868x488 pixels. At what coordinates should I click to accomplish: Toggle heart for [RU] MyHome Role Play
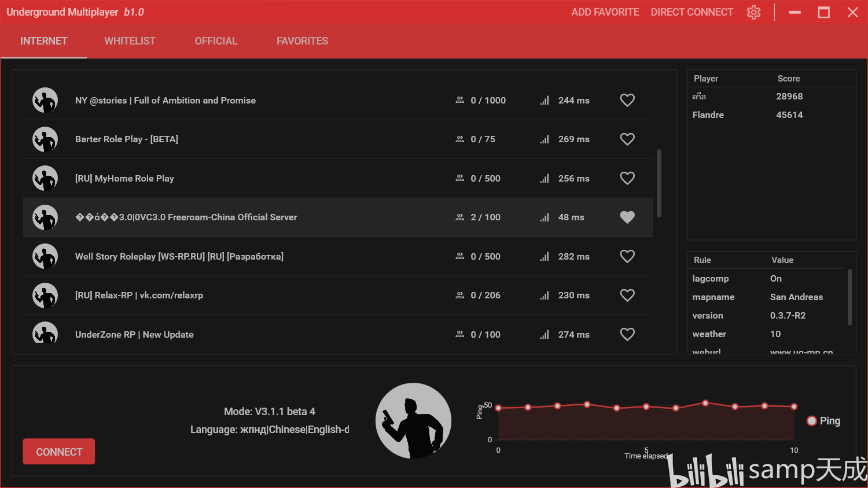[x=627, y=178]
